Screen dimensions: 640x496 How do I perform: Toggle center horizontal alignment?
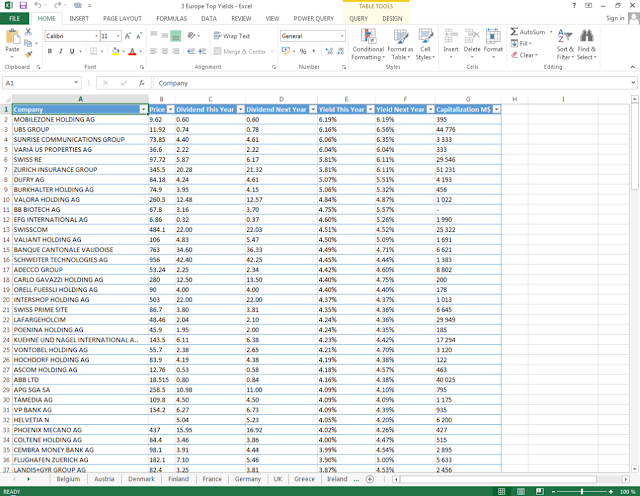[164, 51]
